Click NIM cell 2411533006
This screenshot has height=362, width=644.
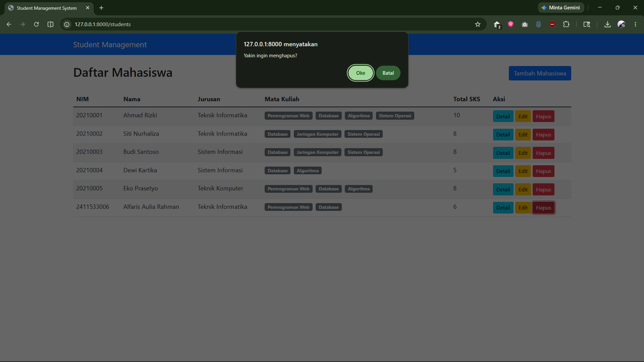pyautogui.click(x=93, y=207)
